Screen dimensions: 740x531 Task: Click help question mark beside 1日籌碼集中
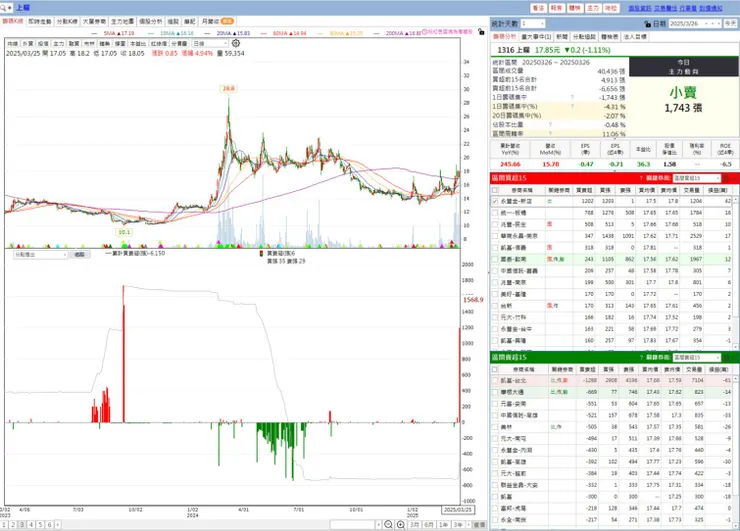coord(572,97)
